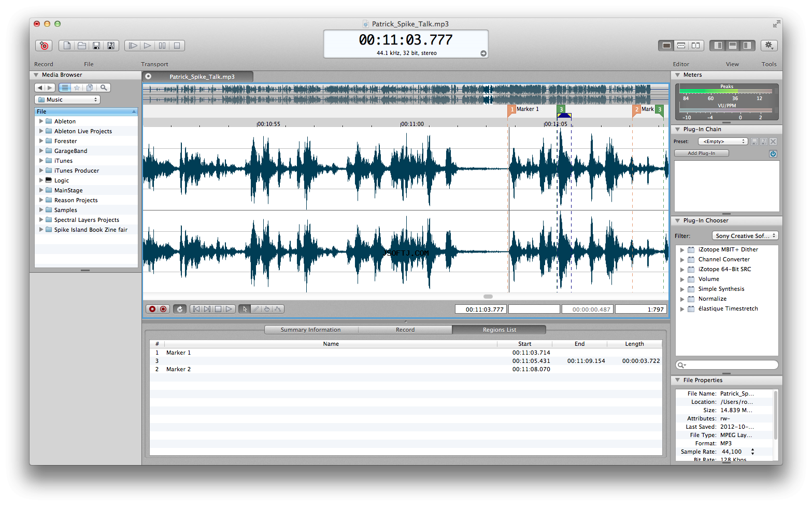The width and height of the screenshot is (812, 506).
Task: Expand the GarageBand folder
Action: [41, 151]
